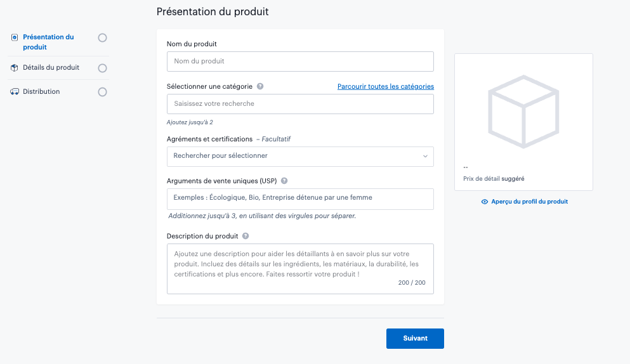Go to the Détails du produit step
The image size is (630, 364).
coord(51,68)
